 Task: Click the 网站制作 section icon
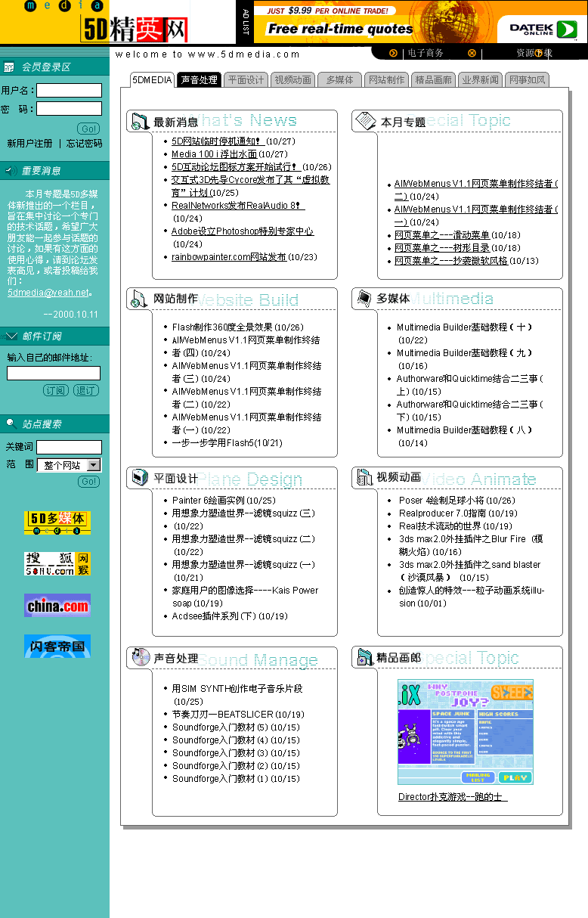(139, 299)
